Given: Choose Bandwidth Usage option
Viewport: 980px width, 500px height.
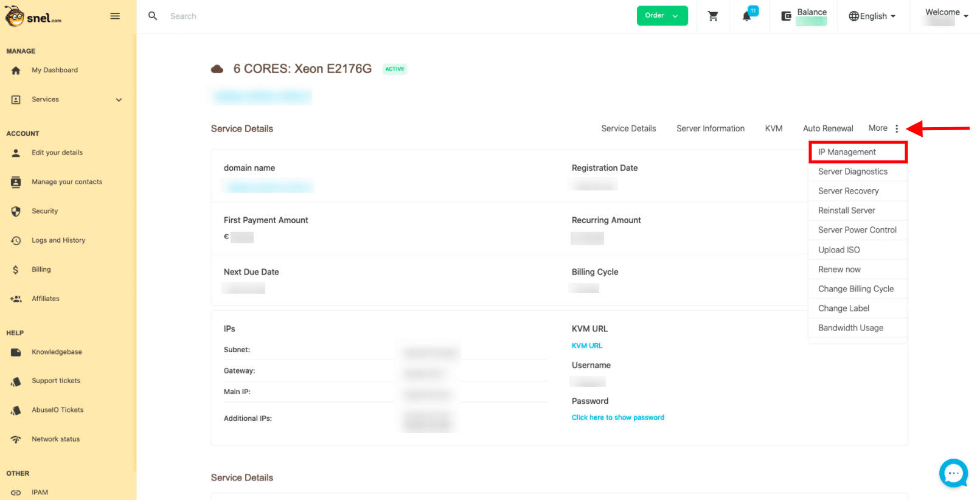Looking at the screenshot, I should point(858,328).
